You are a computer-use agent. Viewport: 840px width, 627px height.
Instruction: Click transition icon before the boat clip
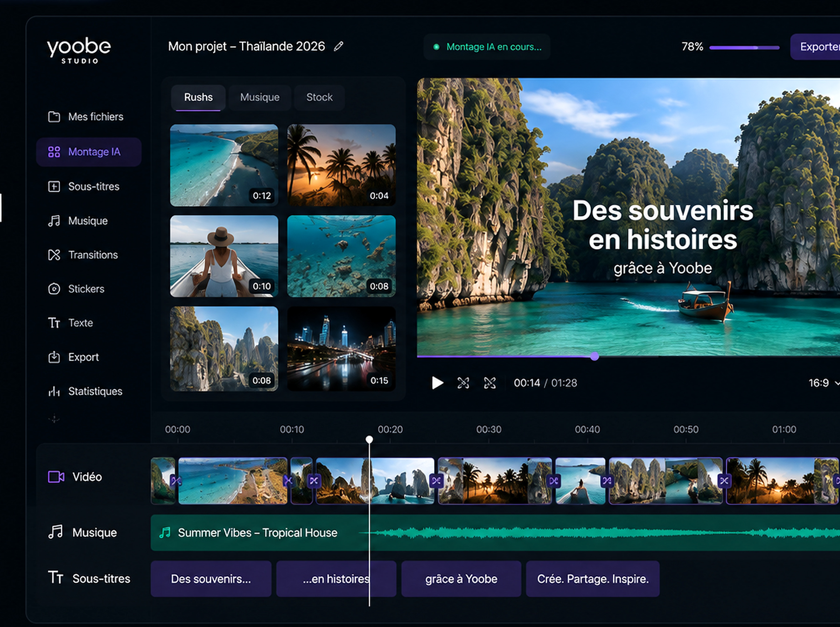[x=553, y=481]
